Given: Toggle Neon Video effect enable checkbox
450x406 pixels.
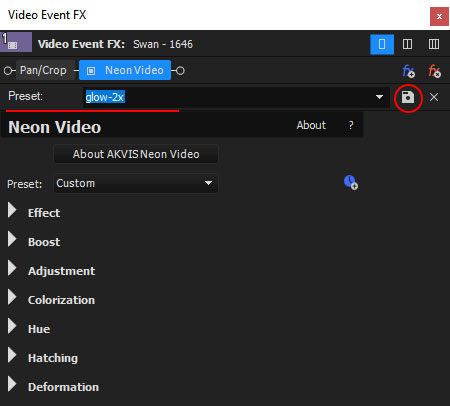Looking at the screenshot, I should [91, 71].
